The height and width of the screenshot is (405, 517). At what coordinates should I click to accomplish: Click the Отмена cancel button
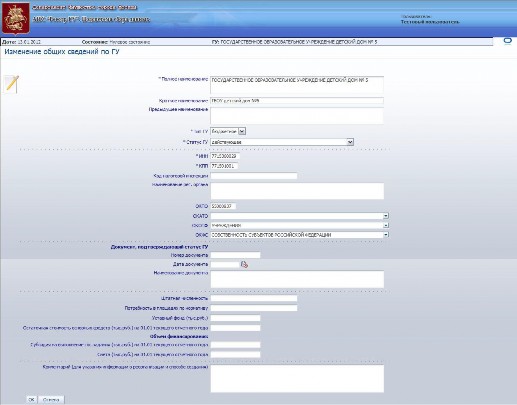(51, 399)
